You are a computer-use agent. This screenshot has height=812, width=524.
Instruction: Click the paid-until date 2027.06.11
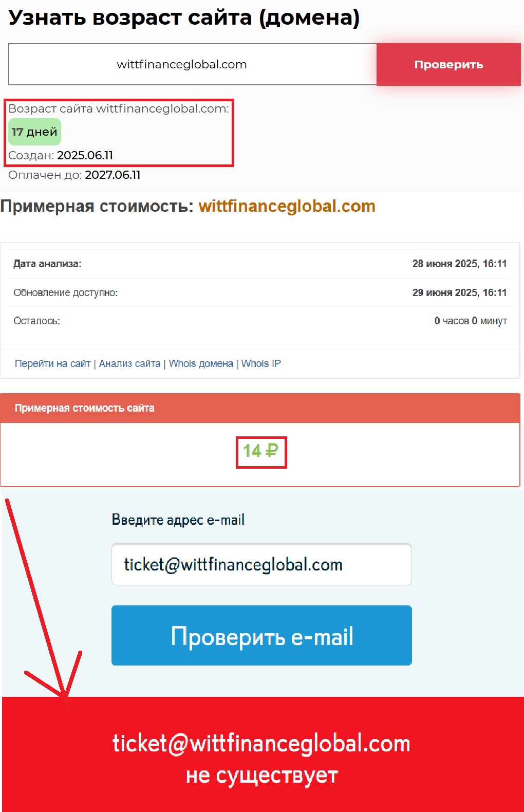click(x=113, y=175)
